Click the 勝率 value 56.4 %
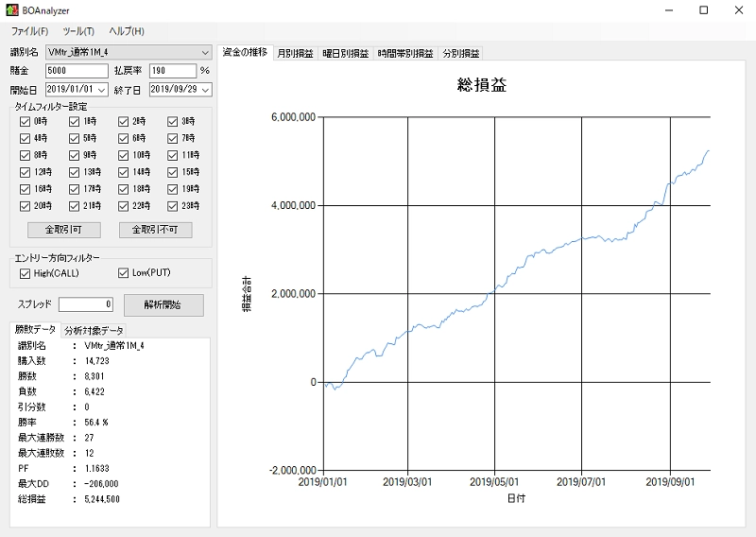The width and height of the screenshot is (756, 537). coord(96,423)
